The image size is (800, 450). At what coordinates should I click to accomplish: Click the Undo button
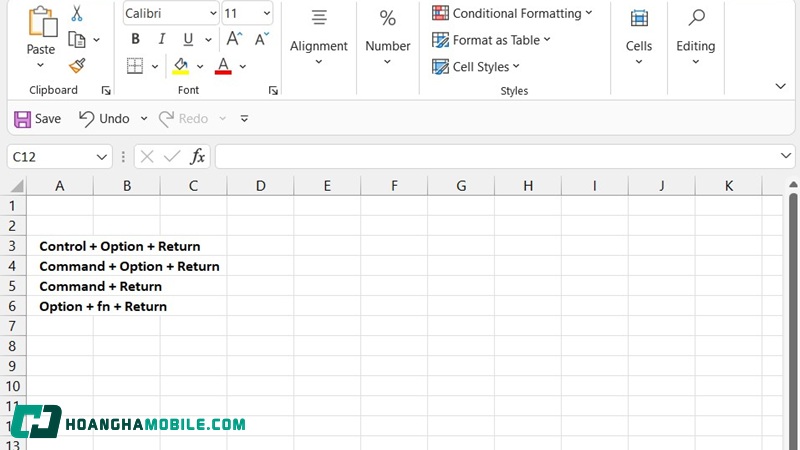point(105,119)
